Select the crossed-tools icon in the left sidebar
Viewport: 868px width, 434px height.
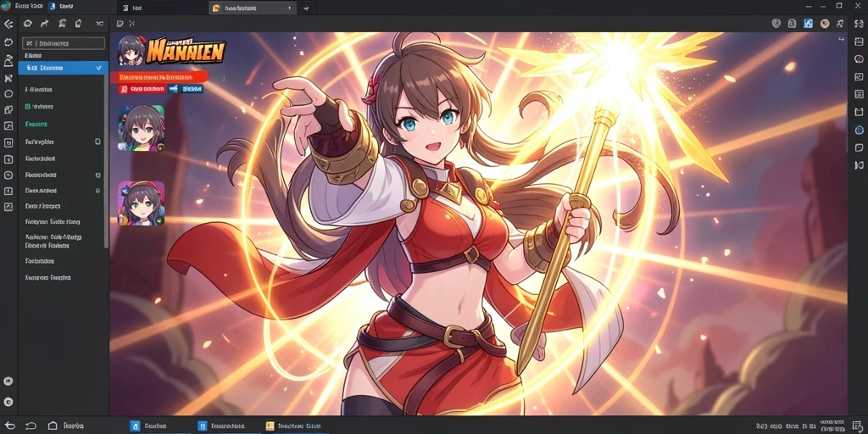(x=8, y=78)
